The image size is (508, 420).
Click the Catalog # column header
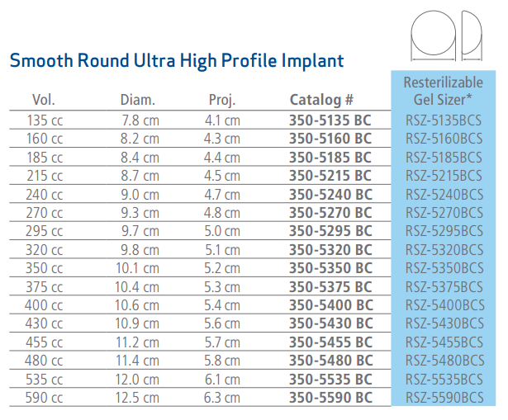321,101
